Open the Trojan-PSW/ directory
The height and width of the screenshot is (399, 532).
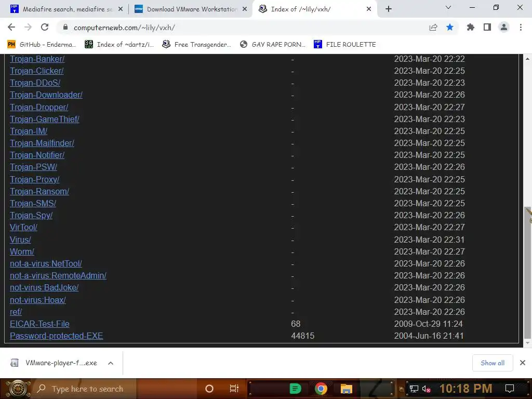click(33, 167)
